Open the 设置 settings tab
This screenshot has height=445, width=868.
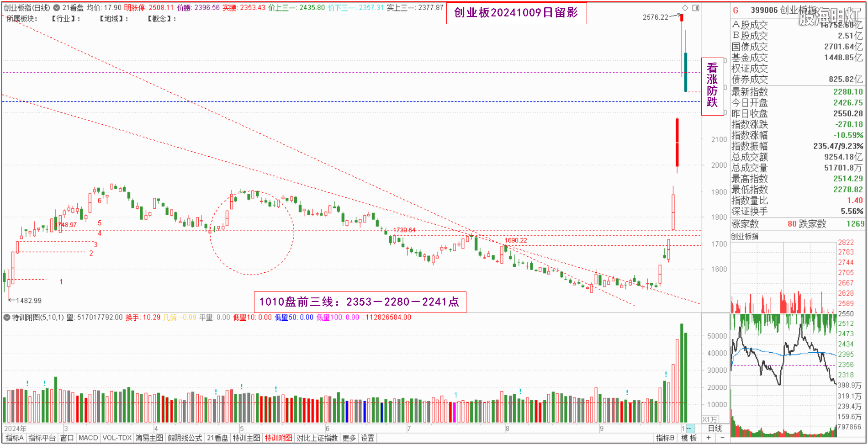click(368, 438)
